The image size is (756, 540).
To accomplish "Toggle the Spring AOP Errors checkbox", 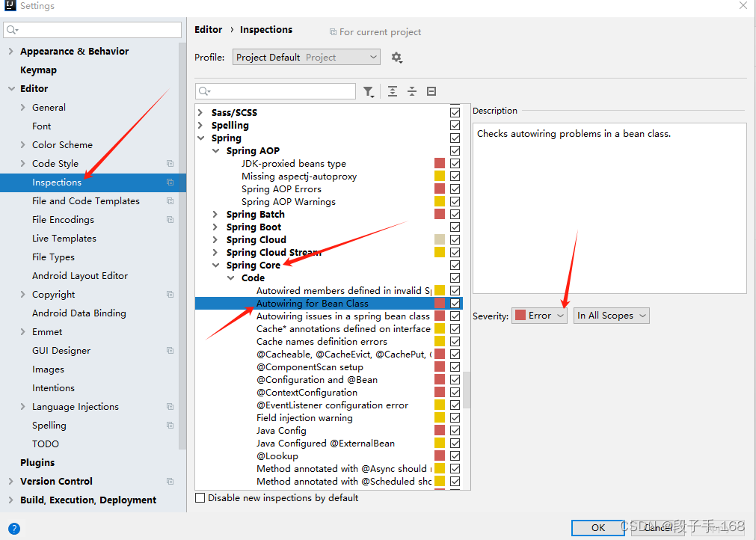I will click(455, 189).
